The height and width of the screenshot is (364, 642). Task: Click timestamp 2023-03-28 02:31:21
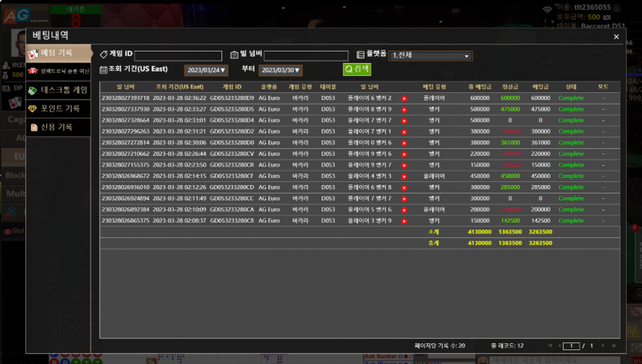pyautogui.click(x=179, y=131)
